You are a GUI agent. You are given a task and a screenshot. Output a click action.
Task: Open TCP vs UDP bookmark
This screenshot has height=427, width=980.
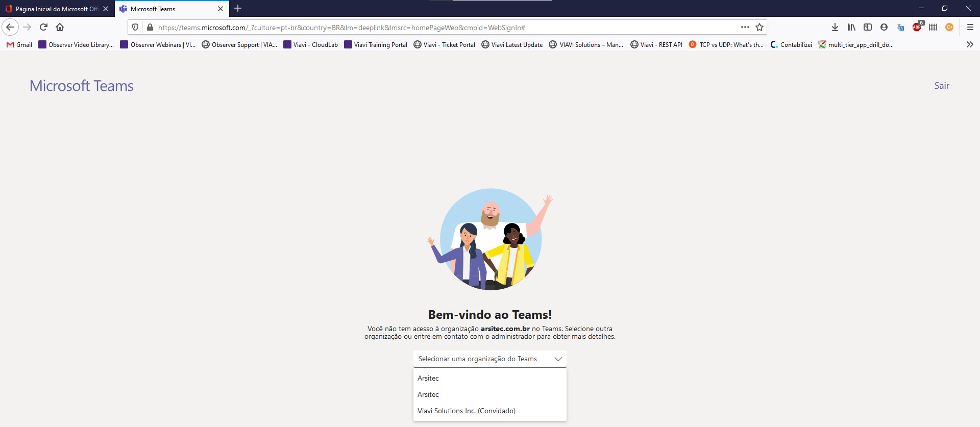tap(726, 44)
